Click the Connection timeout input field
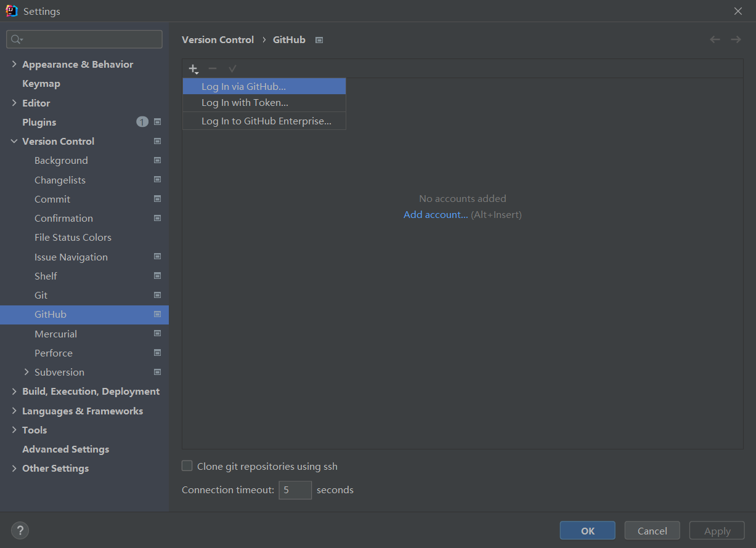Image resolution: width=756 pixels, height=548 pixels. pos(295,490)
